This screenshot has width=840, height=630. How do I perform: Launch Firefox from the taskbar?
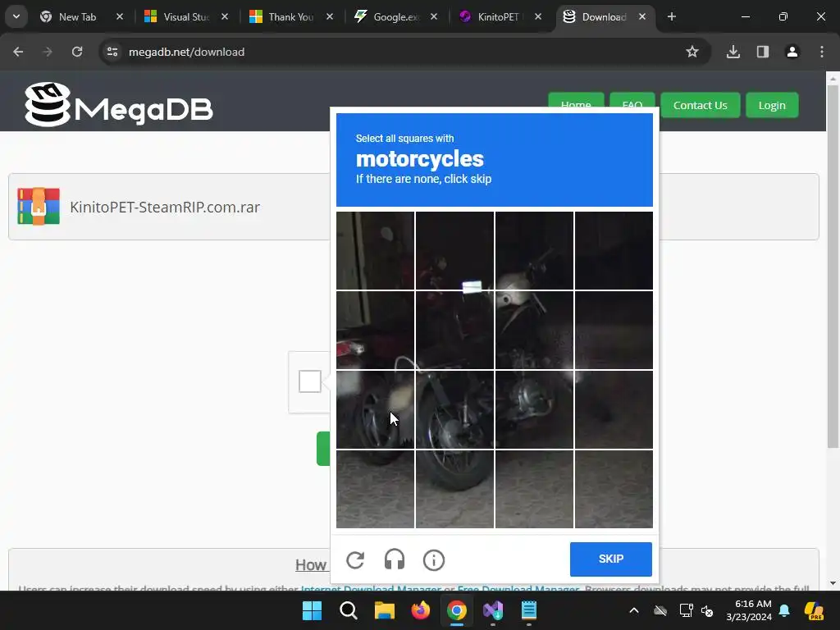click(x=421, y=610)
